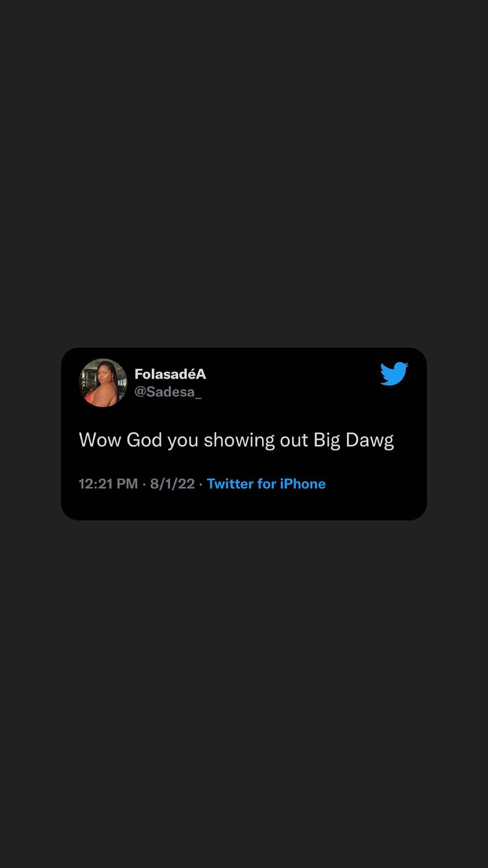This screenshot has height=868, width=488.
Task: Follow the Twitter for iPhone link
Action: tap(266, 484)
